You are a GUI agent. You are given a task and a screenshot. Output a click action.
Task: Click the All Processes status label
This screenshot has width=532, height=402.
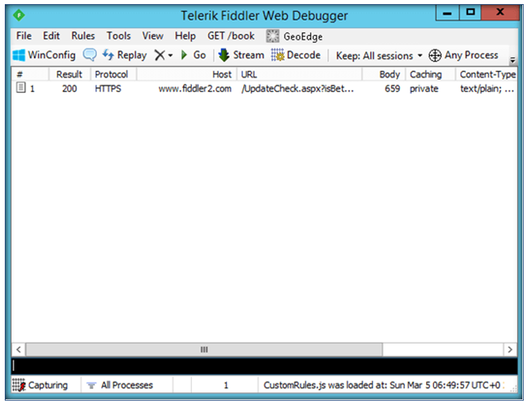pos(127,385)
